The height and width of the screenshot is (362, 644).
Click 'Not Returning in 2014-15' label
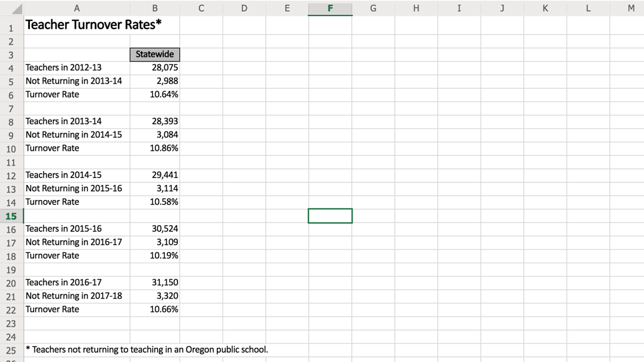click(x=74, y=135)
